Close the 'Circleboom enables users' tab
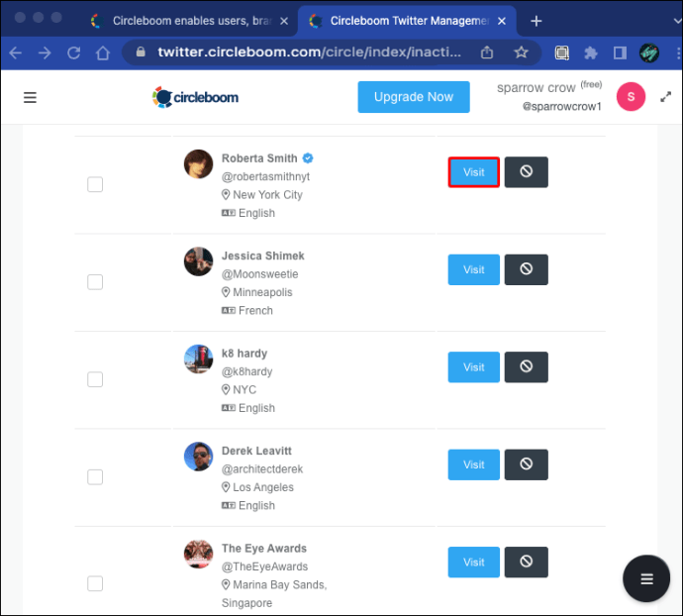 click(x=284, y=21)
